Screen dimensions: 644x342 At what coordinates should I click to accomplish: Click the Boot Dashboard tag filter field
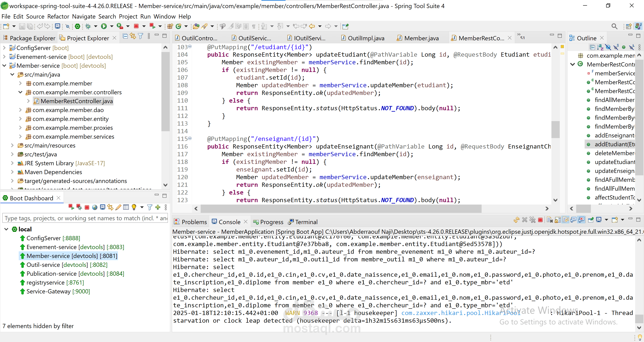(85, 218)
